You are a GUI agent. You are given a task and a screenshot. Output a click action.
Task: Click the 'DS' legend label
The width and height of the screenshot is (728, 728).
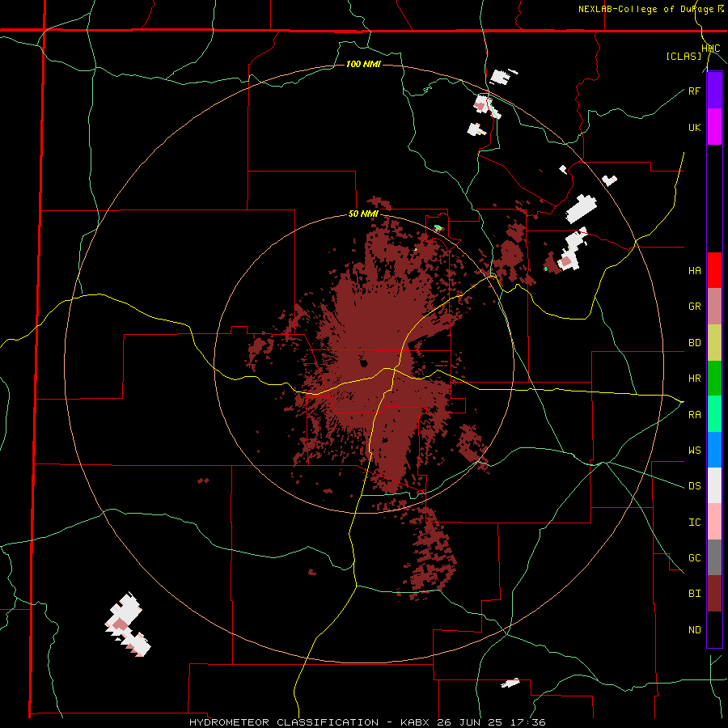694,486
